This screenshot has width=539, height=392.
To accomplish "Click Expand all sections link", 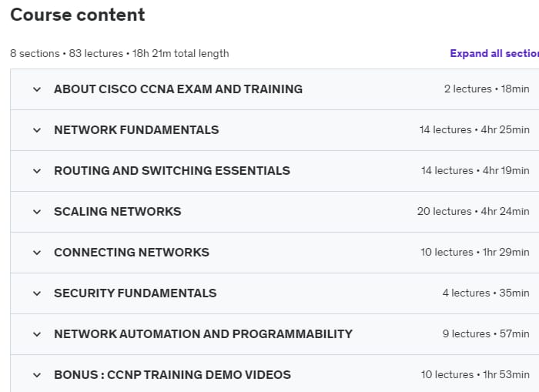I will click(494, 53).
